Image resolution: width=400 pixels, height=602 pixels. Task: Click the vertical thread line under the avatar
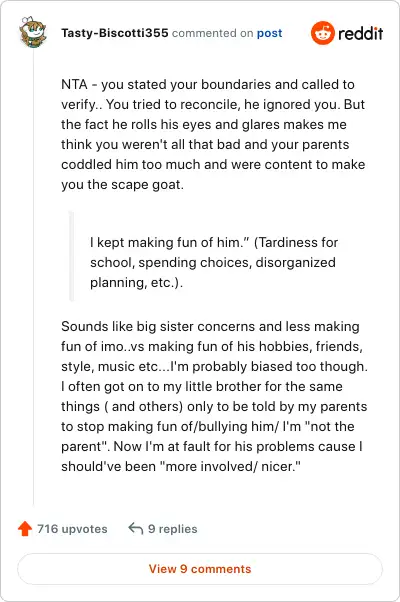tap(33, 277)
